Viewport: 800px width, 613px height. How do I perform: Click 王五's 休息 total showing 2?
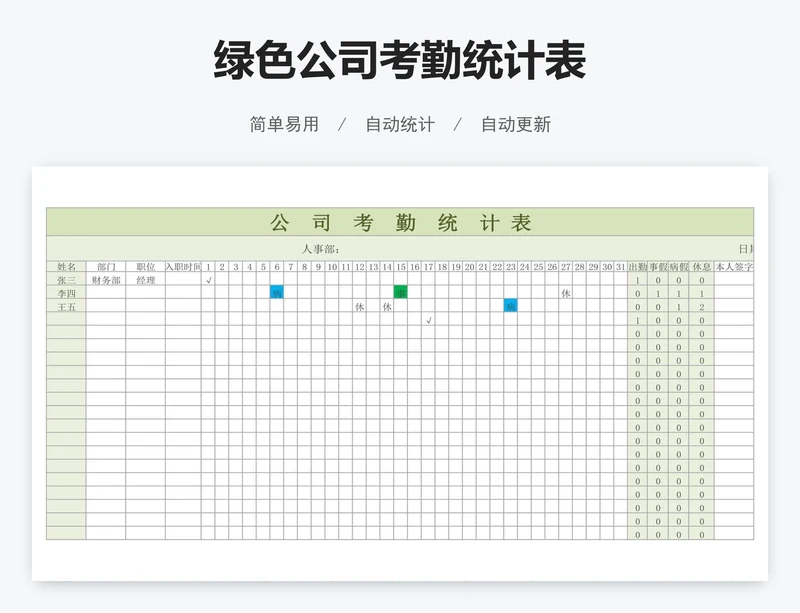click(x=702, y=307)
